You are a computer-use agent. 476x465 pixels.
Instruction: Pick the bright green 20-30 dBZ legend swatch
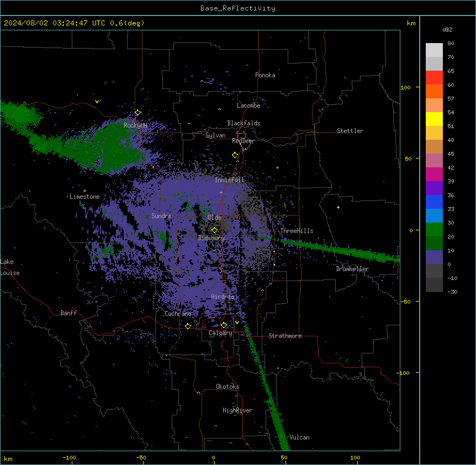pos(434,230)
